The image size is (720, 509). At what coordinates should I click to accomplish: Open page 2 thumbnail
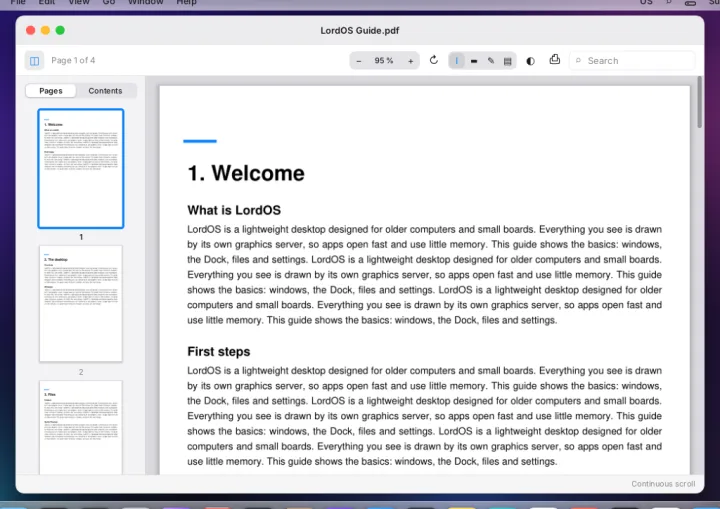click(x=81, y=304)
